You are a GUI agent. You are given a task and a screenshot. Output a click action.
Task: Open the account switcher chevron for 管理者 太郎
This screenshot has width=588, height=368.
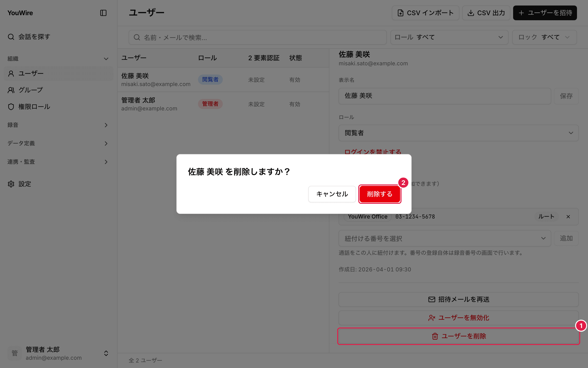[106, 354]
